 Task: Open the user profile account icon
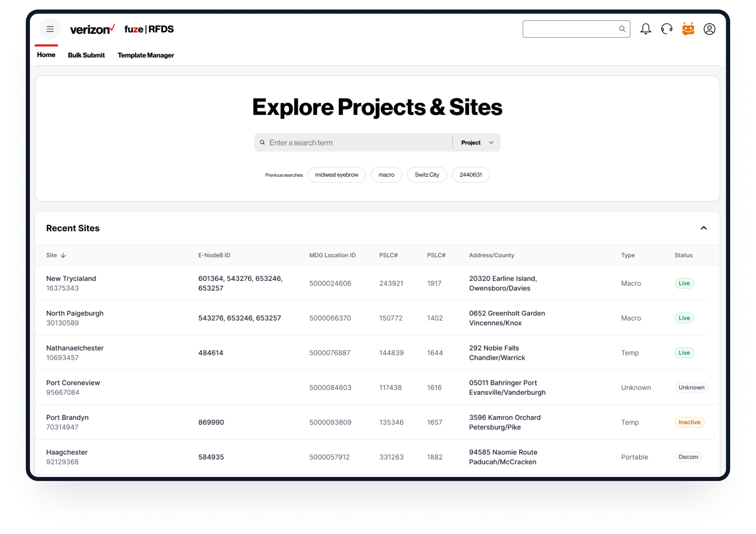(x=709, y=29)
